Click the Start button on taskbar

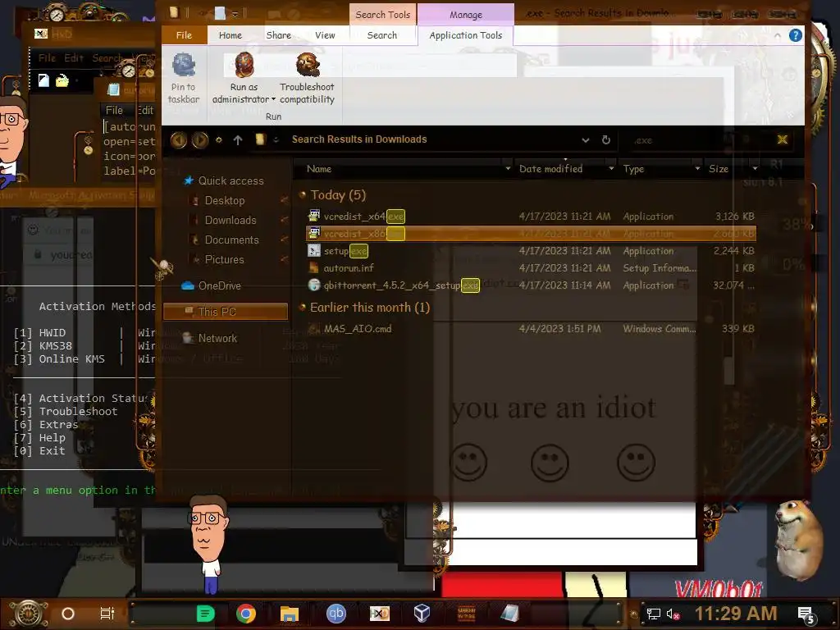(x=29, y=614)
